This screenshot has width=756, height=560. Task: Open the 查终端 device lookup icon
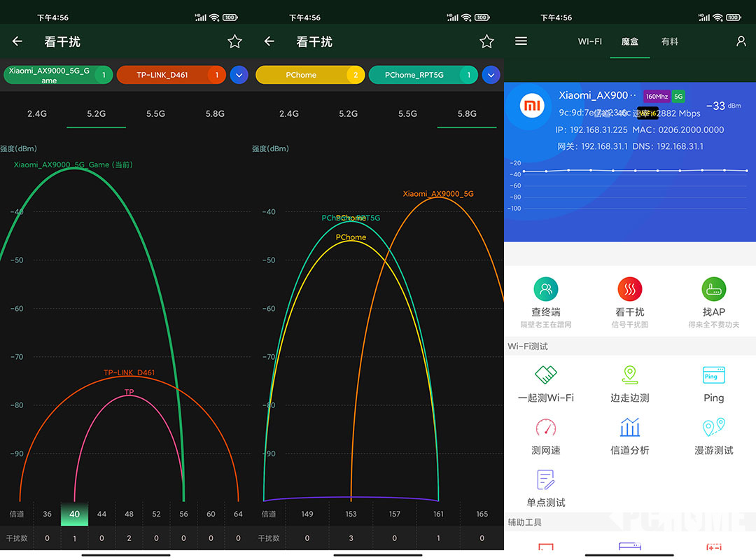[x=545, y=289]
